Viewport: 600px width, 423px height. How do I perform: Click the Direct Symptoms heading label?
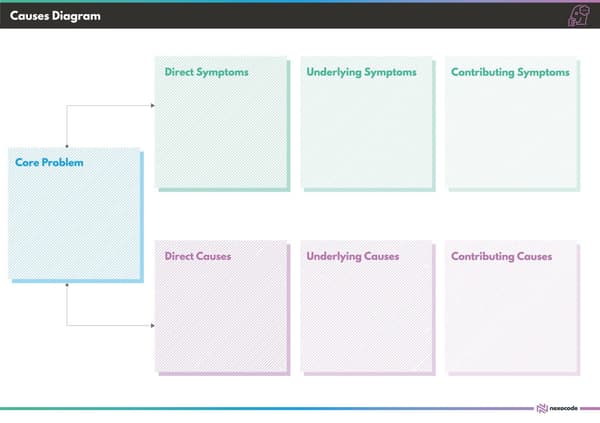click(x=206, y=72)
